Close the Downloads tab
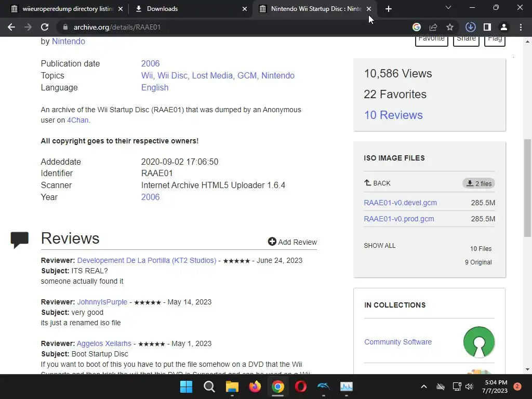This screenshot has height=399, width=532. pos(244,9)
